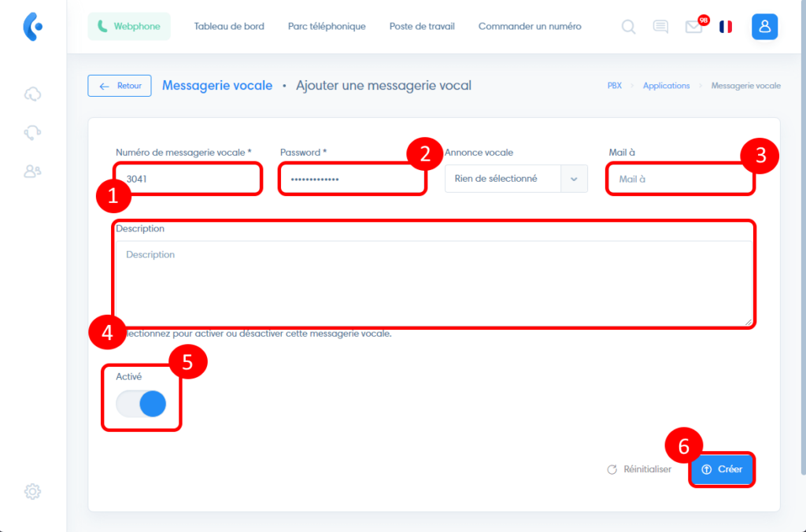The width and height of the screenshot is (806, 532).
Task: Open the French flag language selector
Action: (x=726, y=27)
